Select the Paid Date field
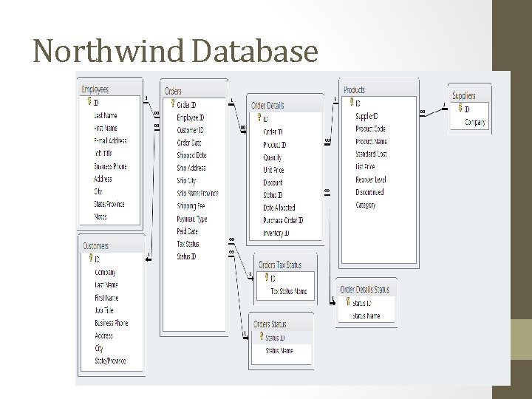 pyautogui.click(x=187, y=231)
